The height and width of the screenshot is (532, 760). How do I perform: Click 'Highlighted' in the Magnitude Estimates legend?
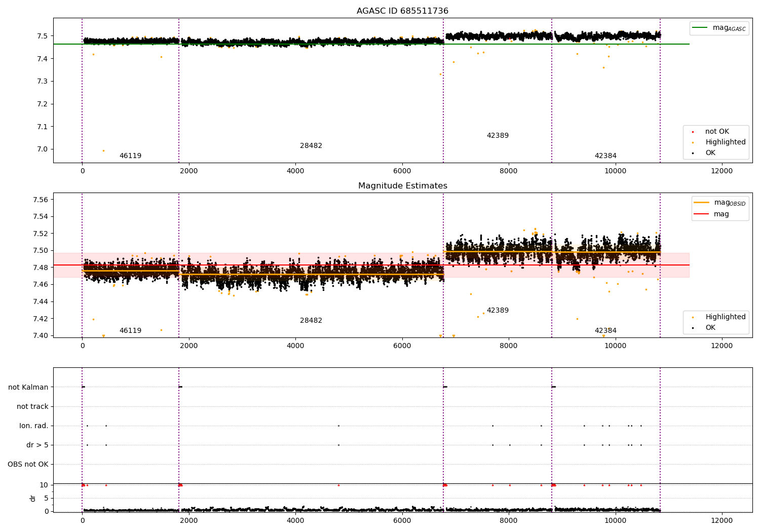click(x=726, y=317)
